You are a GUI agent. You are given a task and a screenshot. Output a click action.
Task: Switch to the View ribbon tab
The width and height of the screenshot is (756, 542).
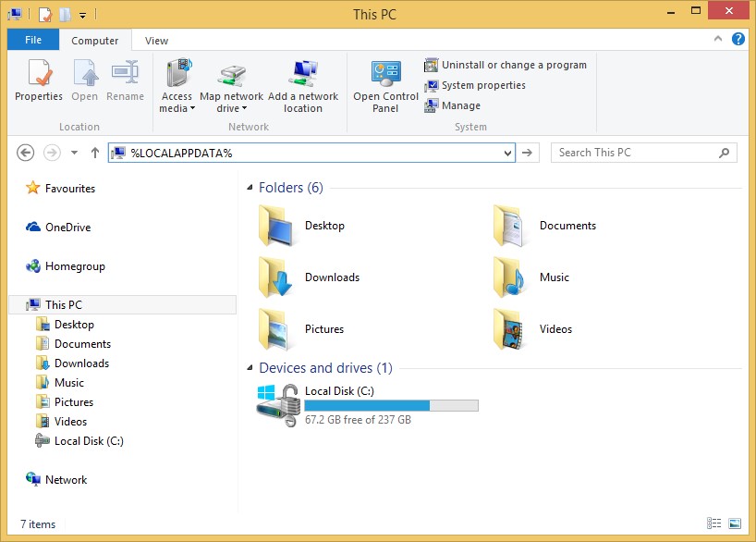[x=157, y=41]
